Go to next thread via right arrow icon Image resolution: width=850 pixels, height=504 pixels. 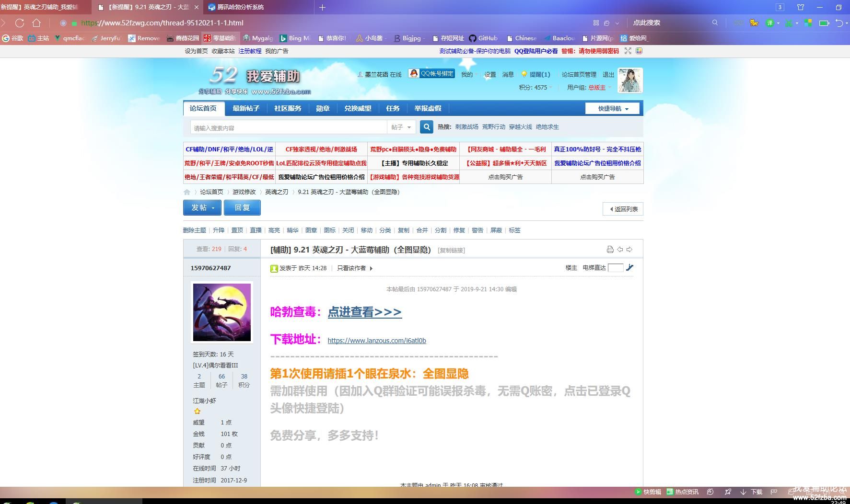point(629,250)
